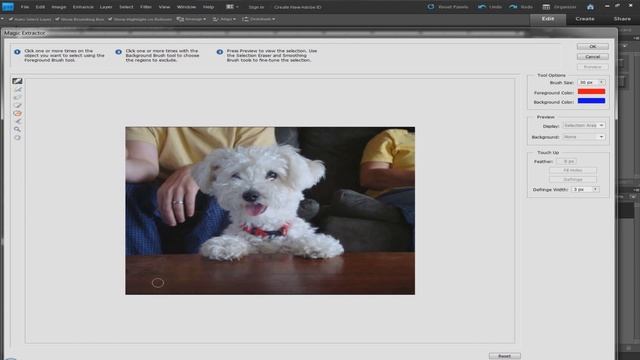Select the Background Brush tool

click(17, 89)
